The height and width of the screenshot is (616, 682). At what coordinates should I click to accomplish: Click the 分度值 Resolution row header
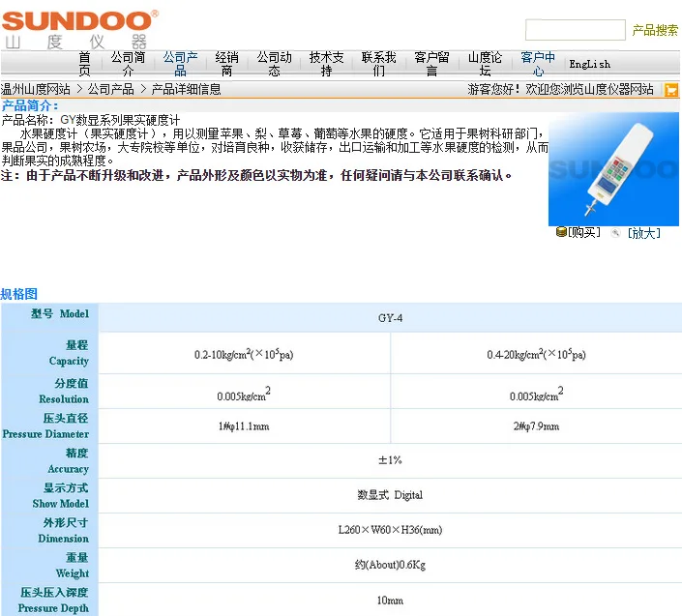(x=49, y=391)
